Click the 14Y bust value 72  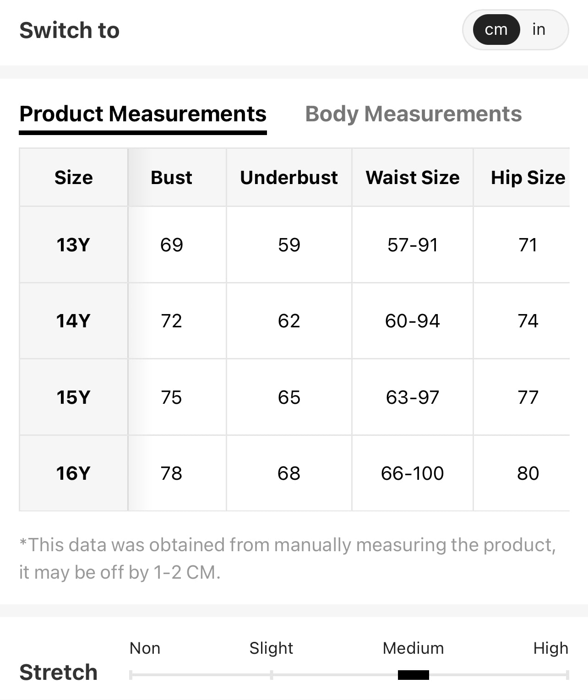click(x=171, y=321)
